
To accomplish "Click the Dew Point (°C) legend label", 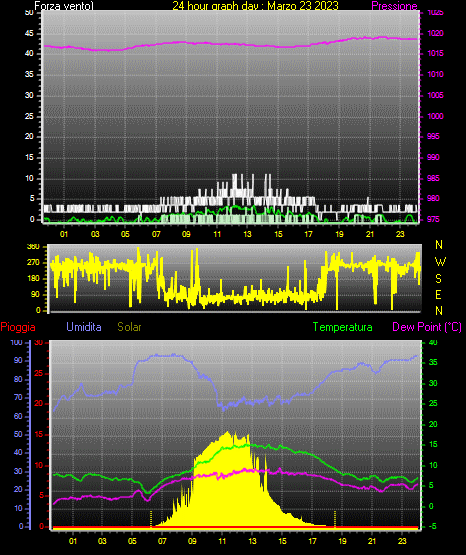I will point(427,327).
